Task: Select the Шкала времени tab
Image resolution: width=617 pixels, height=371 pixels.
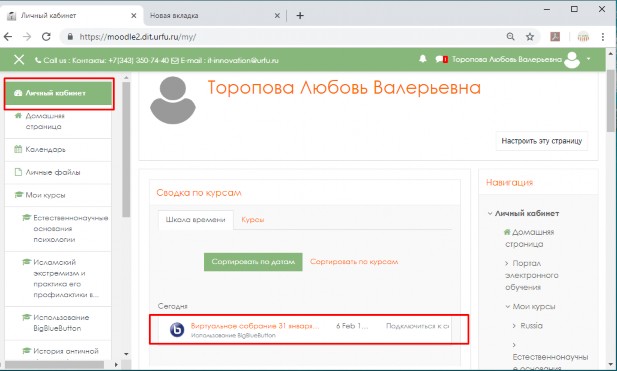Action: (196, 220)
